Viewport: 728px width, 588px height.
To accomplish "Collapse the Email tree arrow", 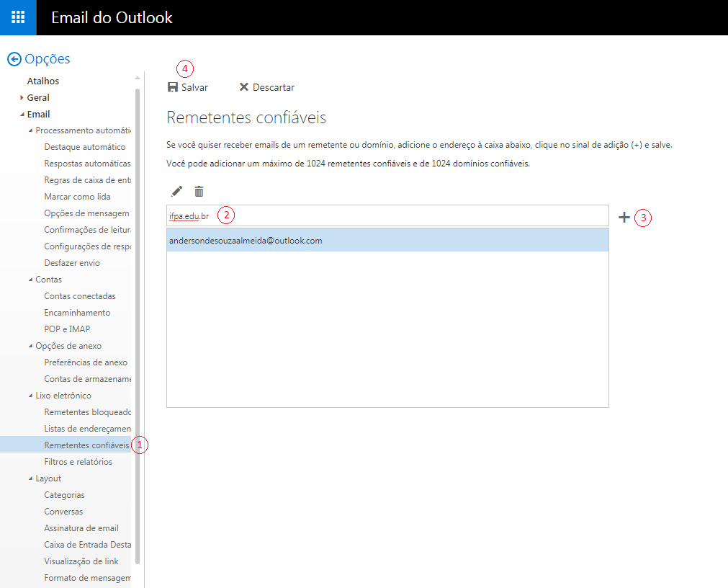I will tap(22, 115).
